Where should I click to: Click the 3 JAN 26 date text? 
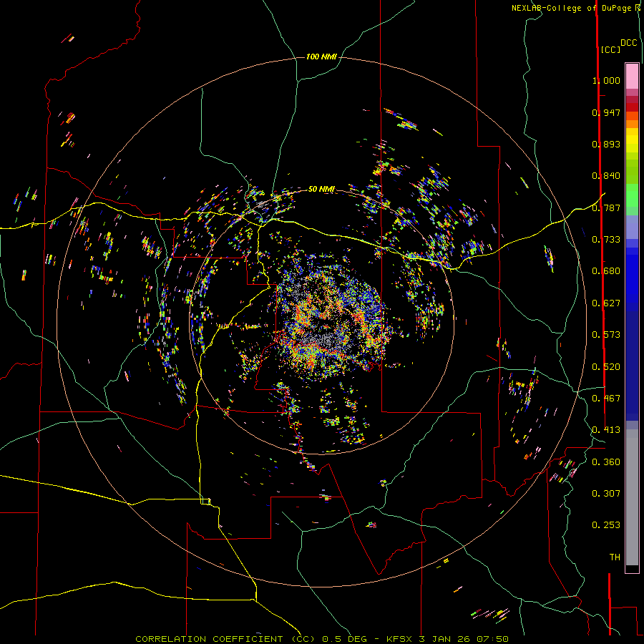(x=444, y=639)
